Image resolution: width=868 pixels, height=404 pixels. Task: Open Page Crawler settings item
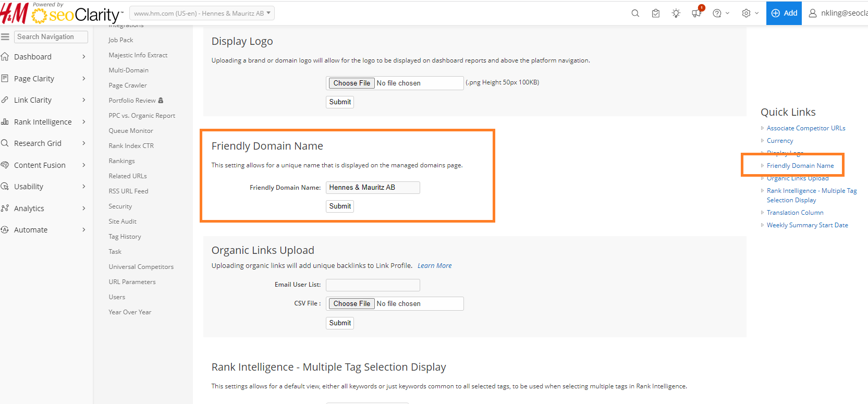(128, 85)
